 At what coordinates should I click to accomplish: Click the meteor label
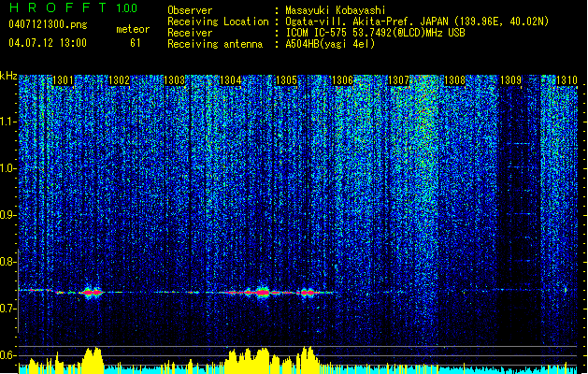coord(133,29)
